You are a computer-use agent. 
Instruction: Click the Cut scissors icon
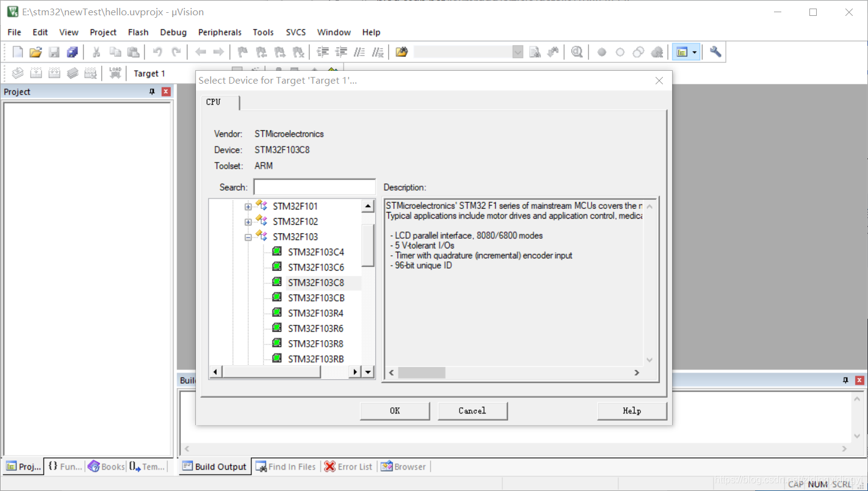click(x=96, y=52)
